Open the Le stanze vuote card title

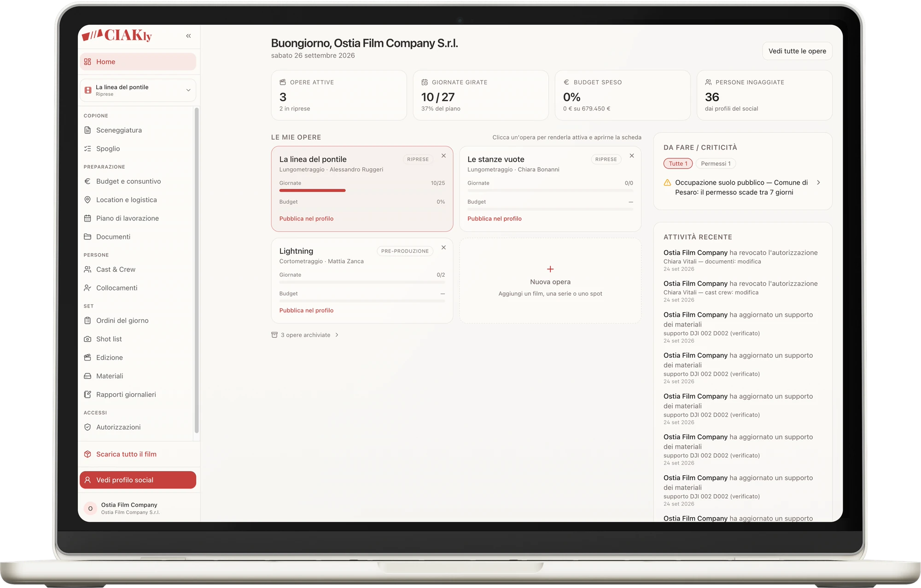point(496,159)
